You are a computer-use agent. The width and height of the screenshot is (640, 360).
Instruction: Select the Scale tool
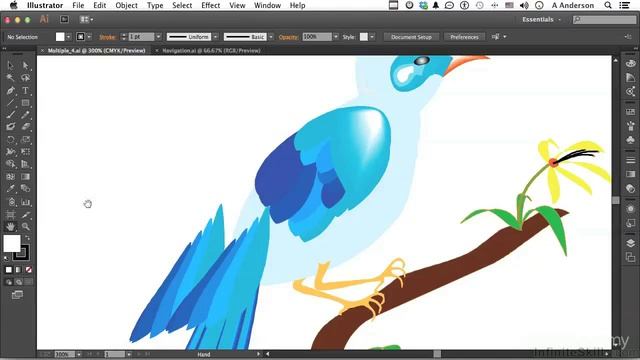coord(25,140)
